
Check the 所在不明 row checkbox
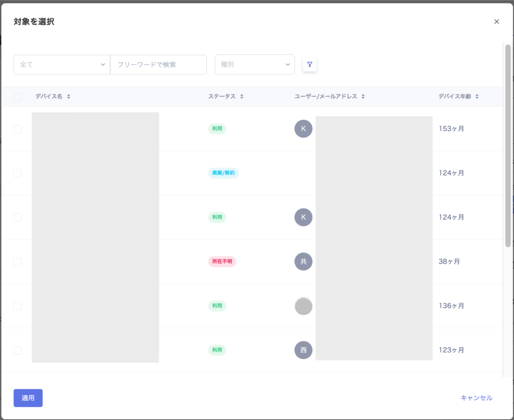[18, 262]
